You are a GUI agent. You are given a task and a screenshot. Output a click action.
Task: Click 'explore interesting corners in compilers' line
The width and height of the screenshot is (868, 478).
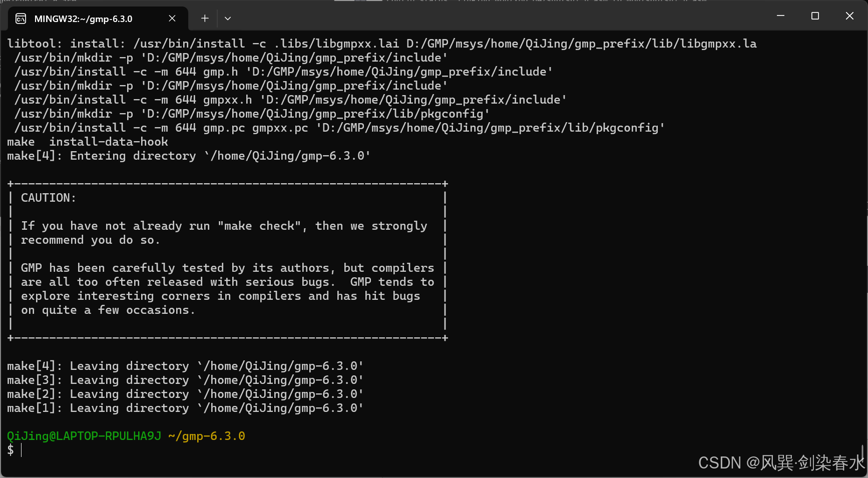[x=221, y=296]
